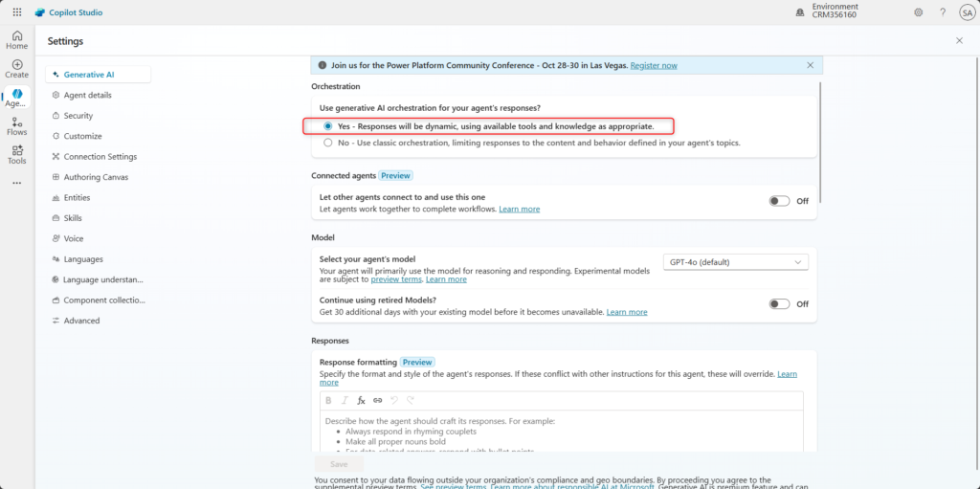Open the help question mark icon
This screenshot has width=980, height=489.
[942, 12]
